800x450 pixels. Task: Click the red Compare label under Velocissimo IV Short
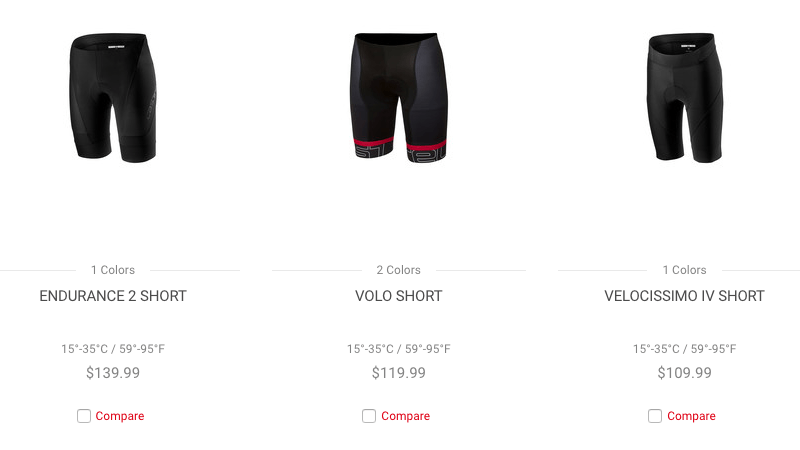pyautogui.click(x=691, y=416)
